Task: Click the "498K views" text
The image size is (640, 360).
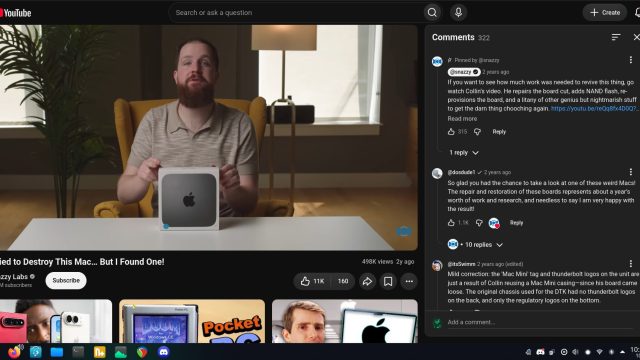Action: (377, 262)
